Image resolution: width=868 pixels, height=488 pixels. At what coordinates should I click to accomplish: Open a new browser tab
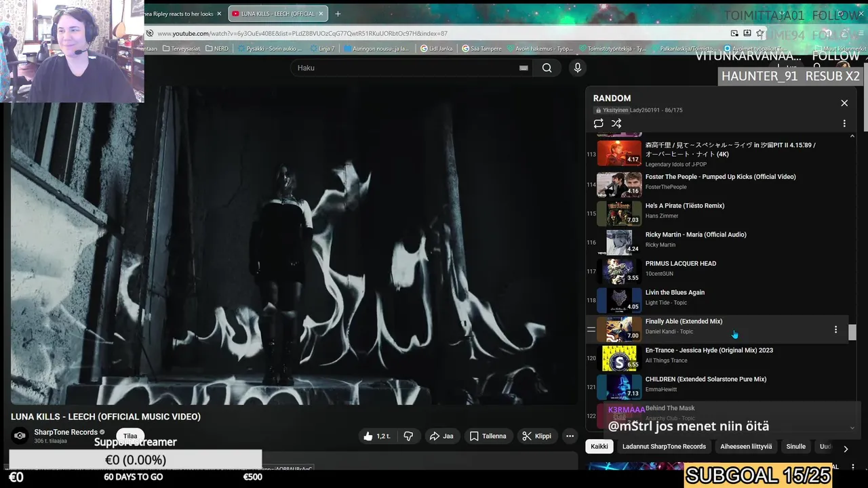coord(338,14)
